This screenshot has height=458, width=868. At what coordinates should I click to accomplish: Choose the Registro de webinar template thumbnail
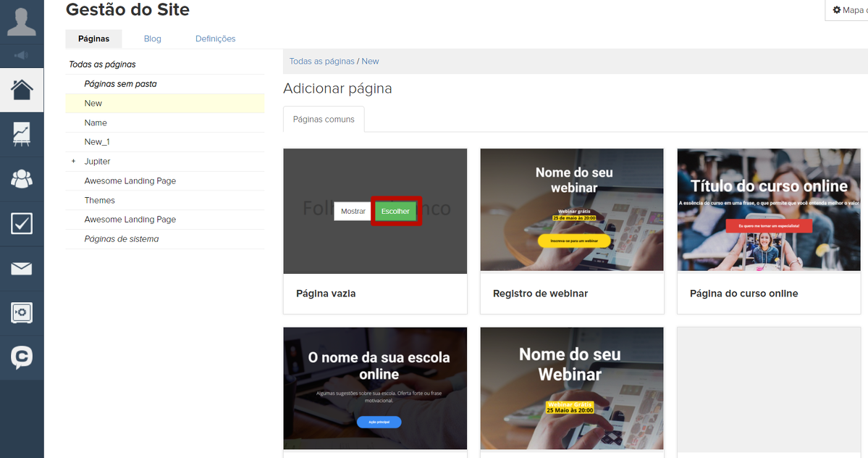point(572,210)
